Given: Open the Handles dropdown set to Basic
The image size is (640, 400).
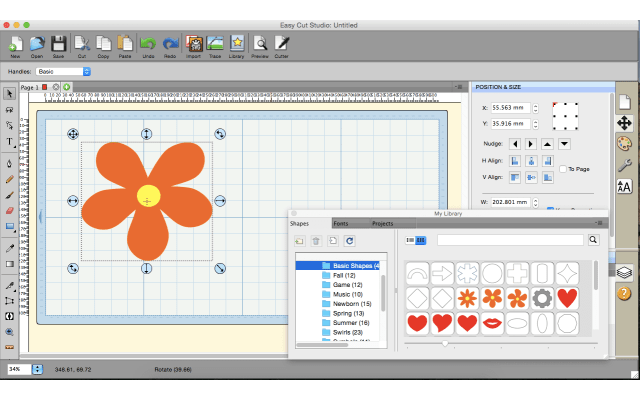Looking at the screenshot, I should [x=63, y=71].
